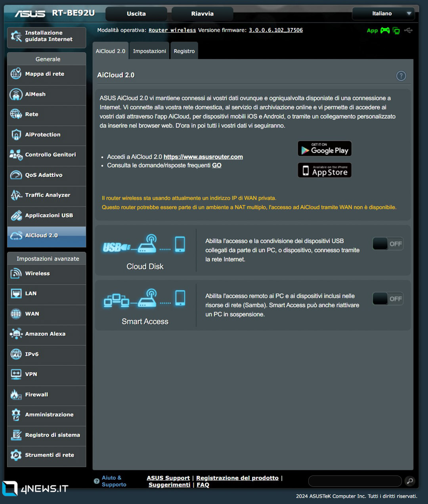The width and height of the screenshot is (428, 504).
Task: Click the green game controller status icon
Action: (x=385, y=31)
